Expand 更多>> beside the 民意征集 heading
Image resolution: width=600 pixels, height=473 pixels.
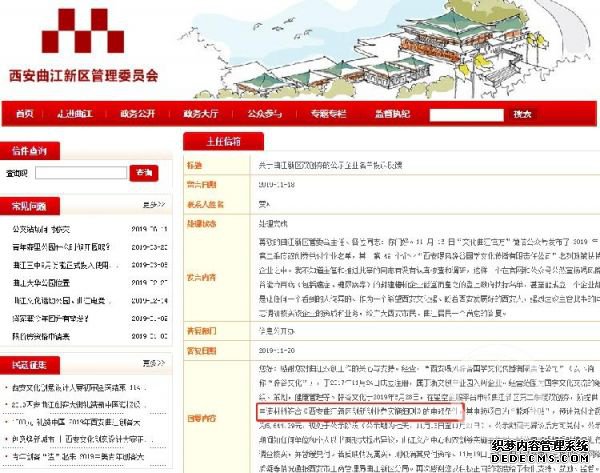tap(153, 362)
